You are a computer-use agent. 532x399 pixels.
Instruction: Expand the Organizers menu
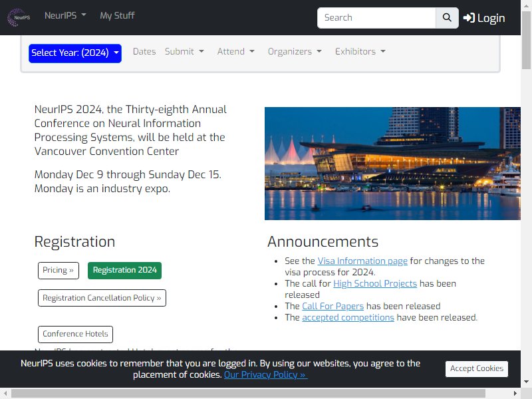295,52
